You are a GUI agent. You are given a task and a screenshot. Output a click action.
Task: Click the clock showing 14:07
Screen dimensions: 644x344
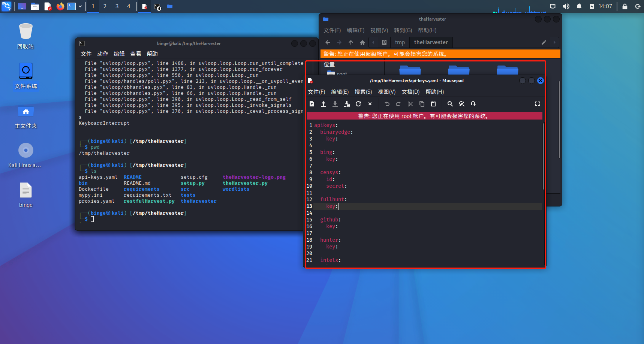tap(605, 6)
